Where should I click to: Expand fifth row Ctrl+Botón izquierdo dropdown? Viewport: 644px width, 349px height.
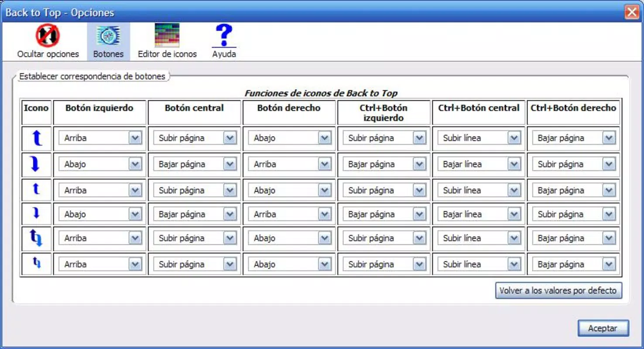[x=384, y=238]
